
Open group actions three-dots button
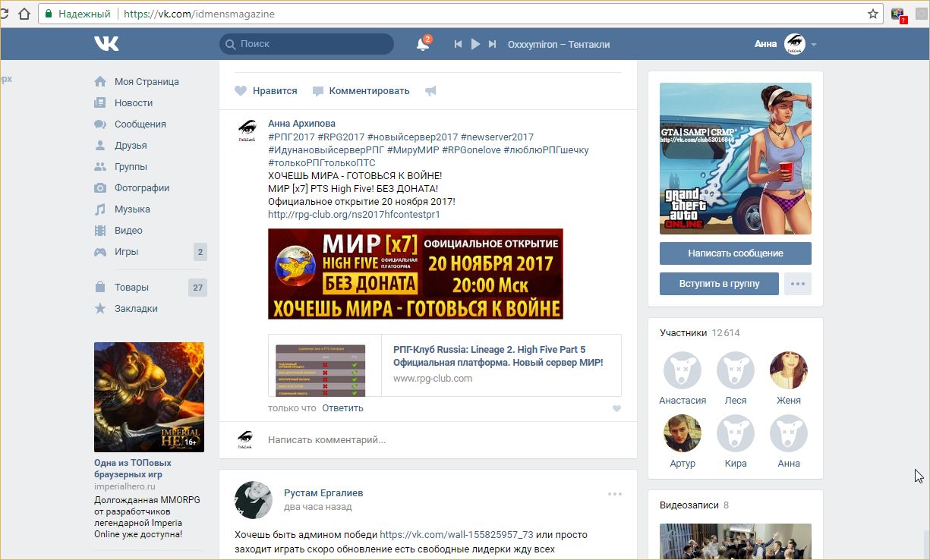click(797, 283)
